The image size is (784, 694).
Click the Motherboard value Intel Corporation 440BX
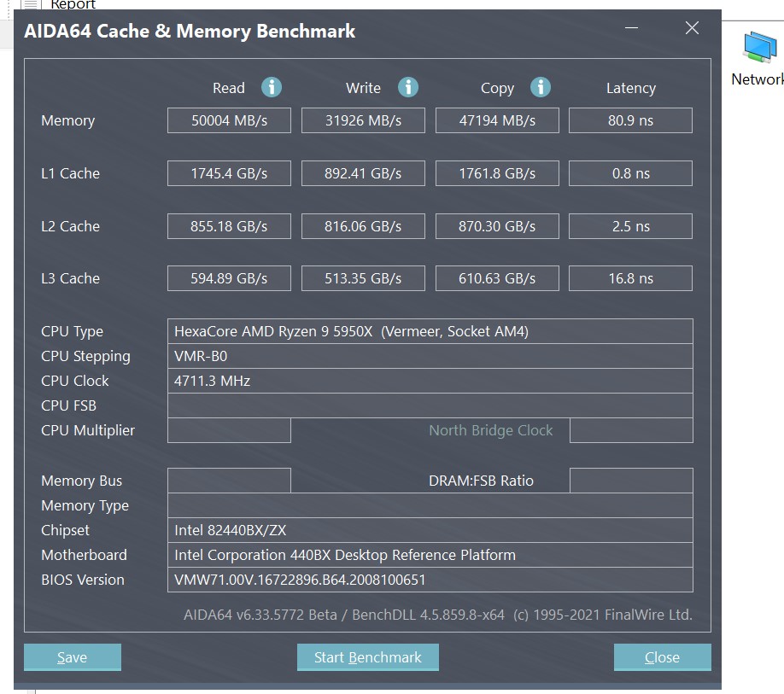[430, 555]
